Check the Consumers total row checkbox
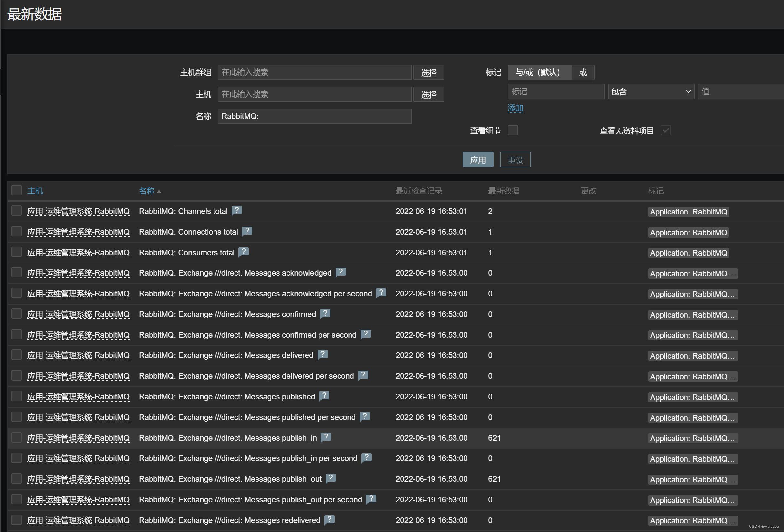Screen dimensions: 784x532 (16, 252)
